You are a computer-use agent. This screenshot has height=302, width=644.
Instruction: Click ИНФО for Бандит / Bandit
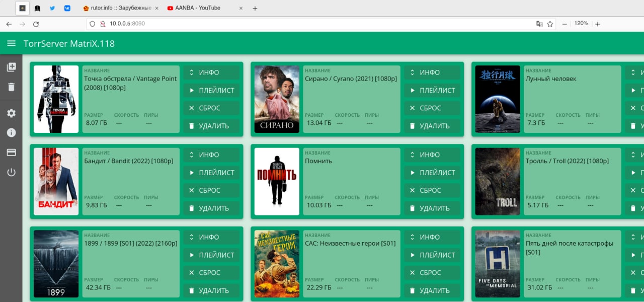[211, 155]
